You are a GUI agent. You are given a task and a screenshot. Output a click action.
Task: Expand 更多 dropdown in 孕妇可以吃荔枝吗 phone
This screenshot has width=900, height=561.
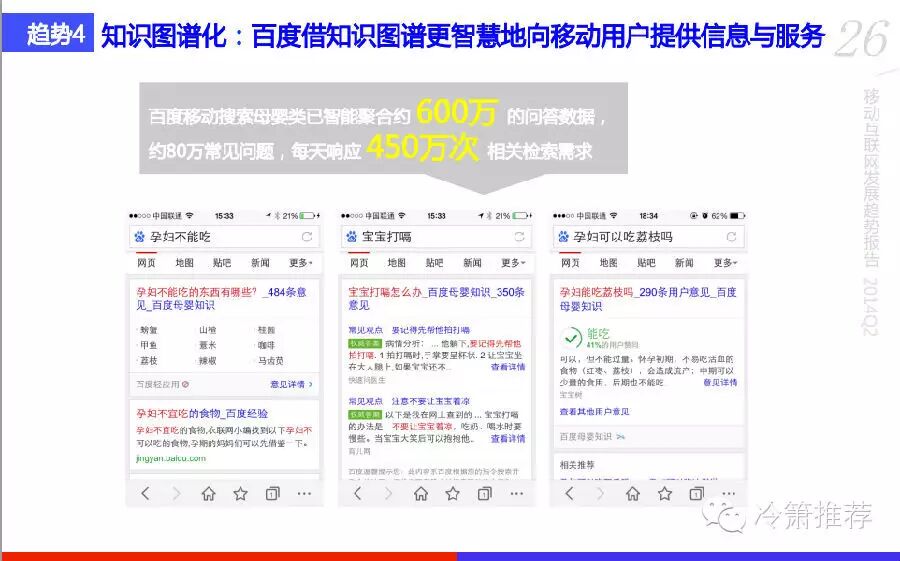click(726, 263)
